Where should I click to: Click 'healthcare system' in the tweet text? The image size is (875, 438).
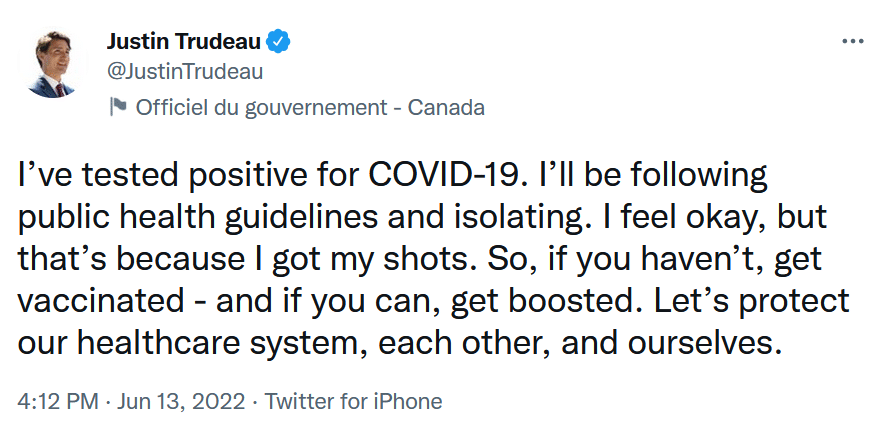coord(214,344)
